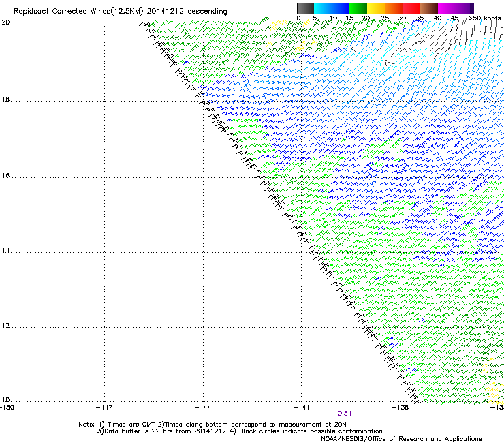Viewport: 504px width, 443px height.
Task: Click the date '20141212' in the title
Action: 166,12
